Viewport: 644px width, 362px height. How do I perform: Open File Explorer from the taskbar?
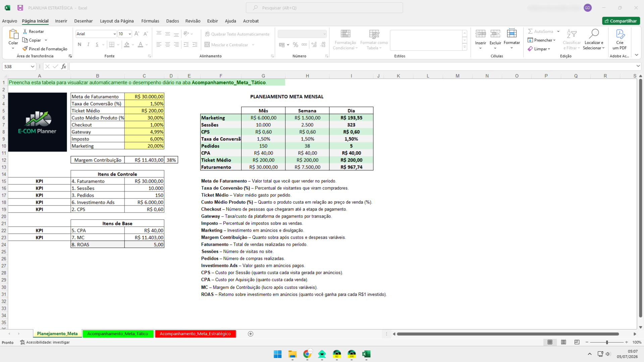coord(292,354)
